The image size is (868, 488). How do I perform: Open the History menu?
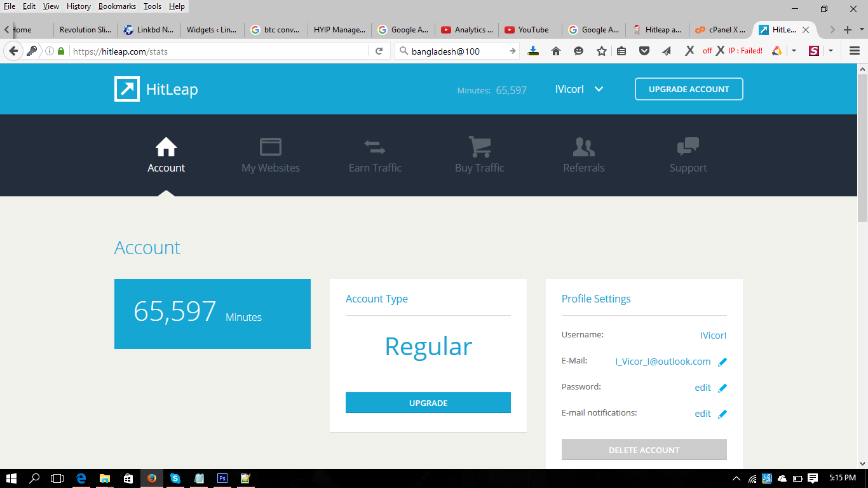[79, 6]
